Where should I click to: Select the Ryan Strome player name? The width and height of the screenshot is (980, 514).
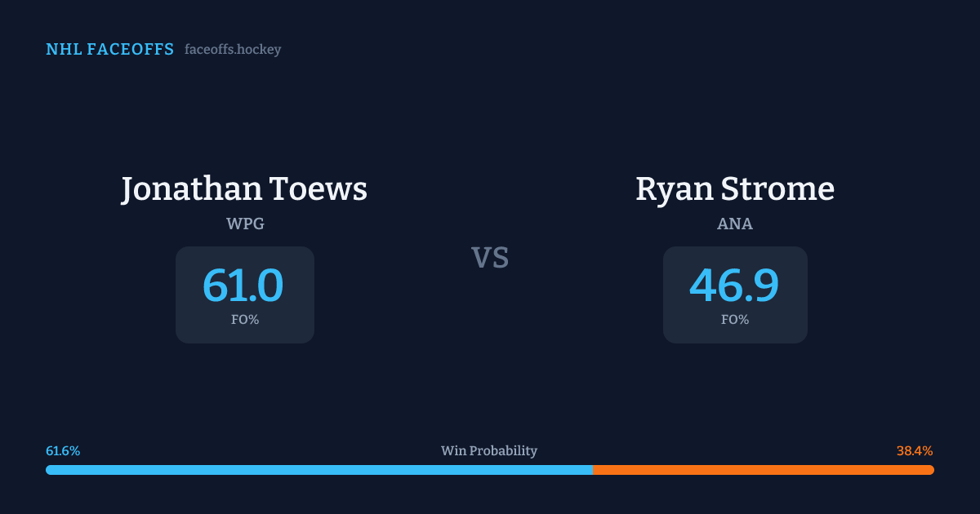735,188
